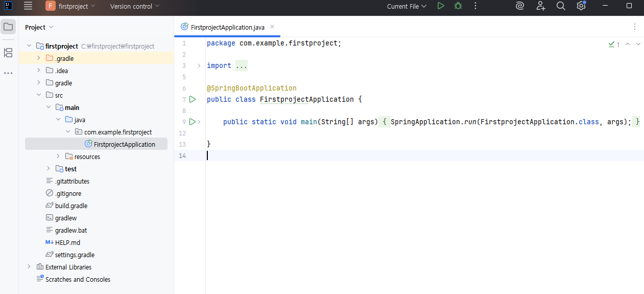Open editor tabs options menu
Screen dimensions: 644x294
(635, 27)
